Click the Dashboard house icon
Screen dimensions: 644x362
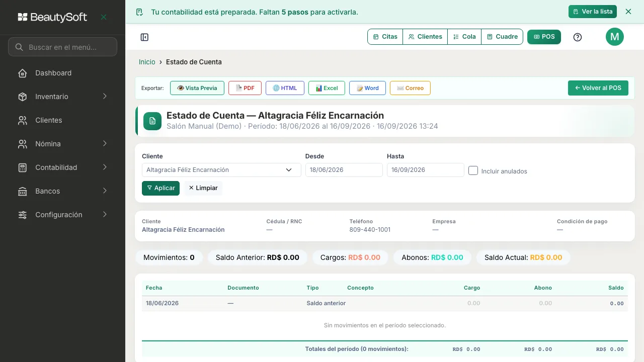[x=23, y=73]
